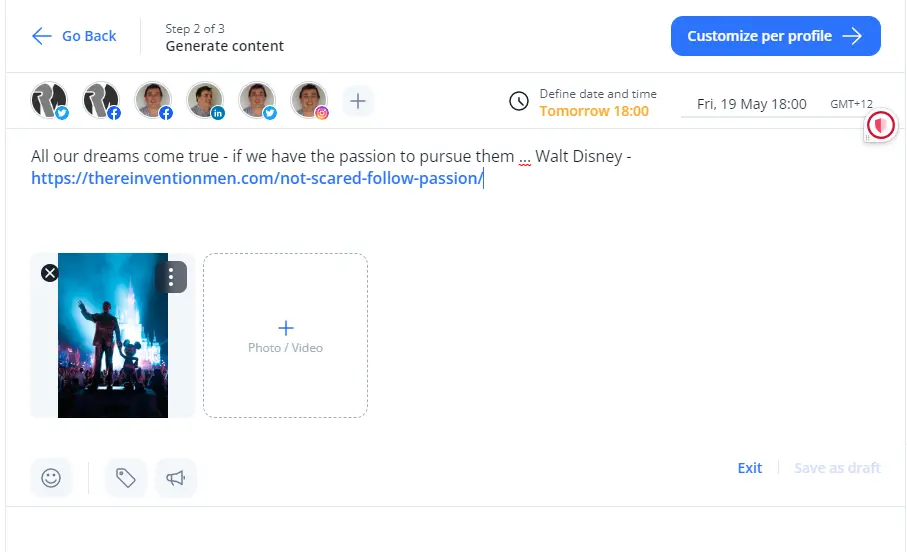Deselect the Instagram profile avatar
This screenshot has width=907, height=552.
tap(309, 100)
